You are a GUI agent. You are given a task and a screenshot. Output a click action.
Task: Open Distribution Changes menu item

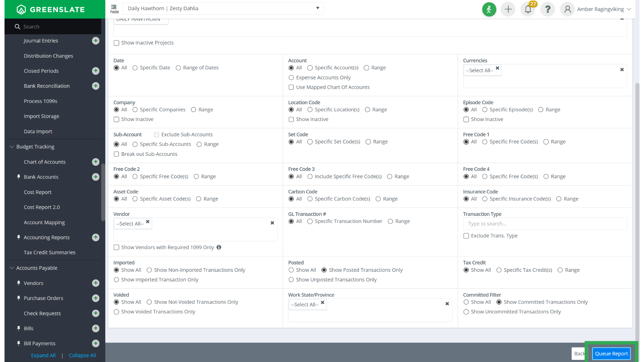point(48,56)
